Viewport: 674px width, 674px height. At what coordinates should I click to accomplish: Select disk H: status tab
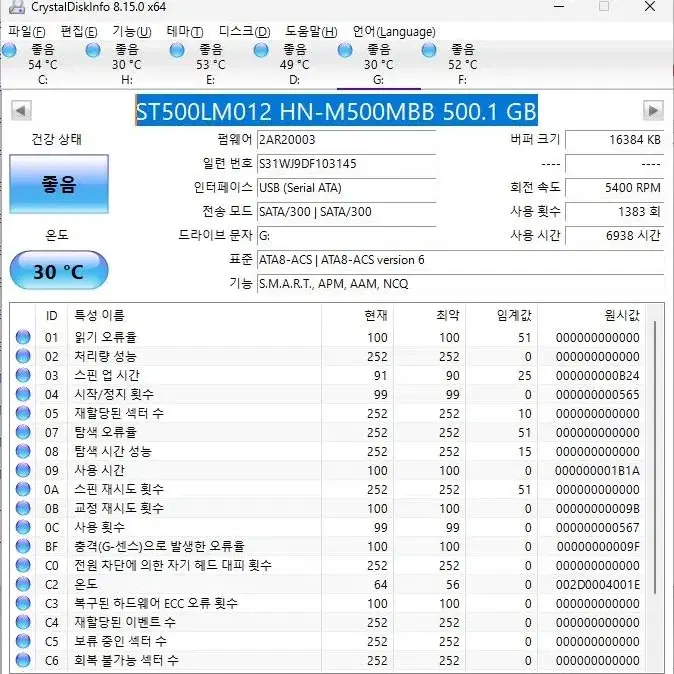coord(126,64)
